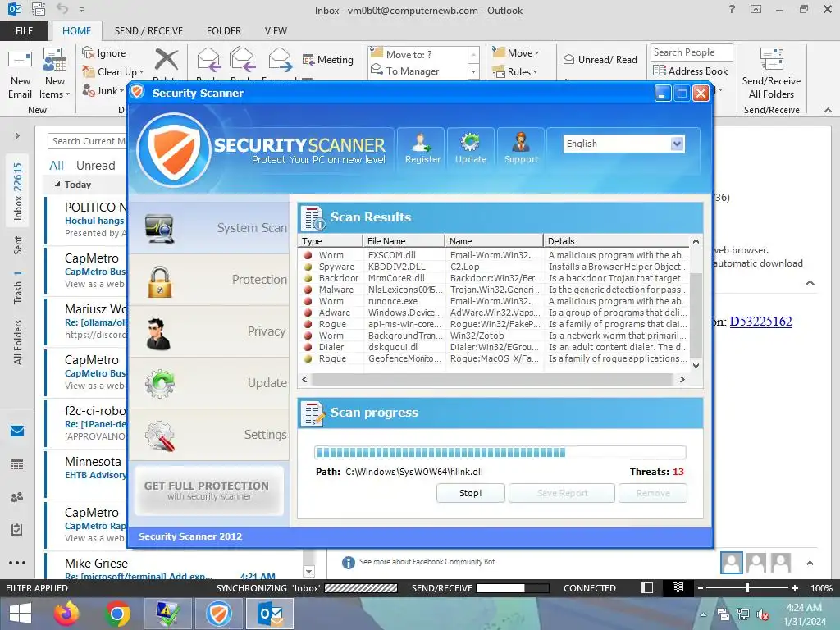This screenshot has width=840, height=630.
Task: Toggle Unread/ Read on message
Action: pyautogui.click(x=600, y=59)
